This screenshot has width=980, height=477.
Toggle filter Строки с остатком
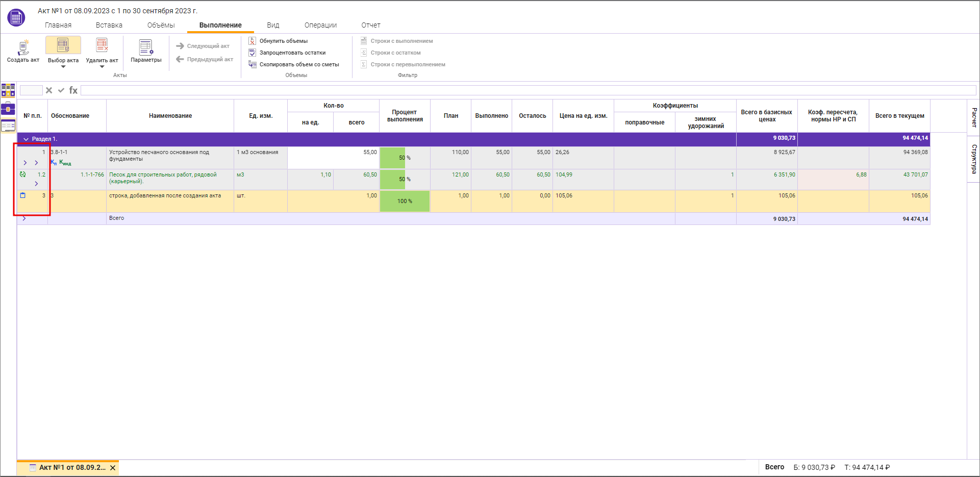(395, 53)
